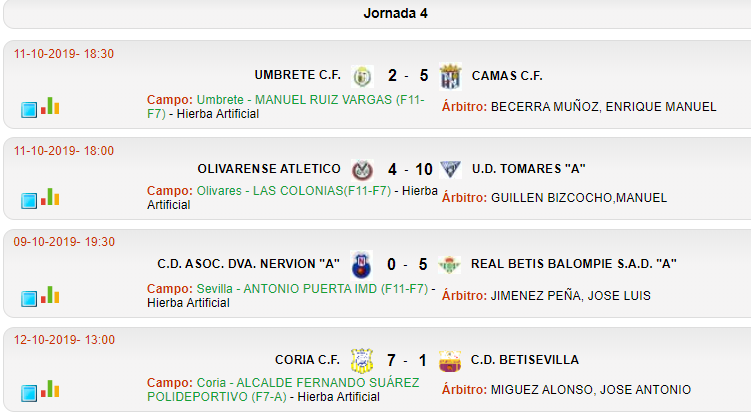Click the REAL BETIS BALOMPIE S.A.D. name
The width and height of the screenshot is (751, 414).
click(x=573, y=264)
